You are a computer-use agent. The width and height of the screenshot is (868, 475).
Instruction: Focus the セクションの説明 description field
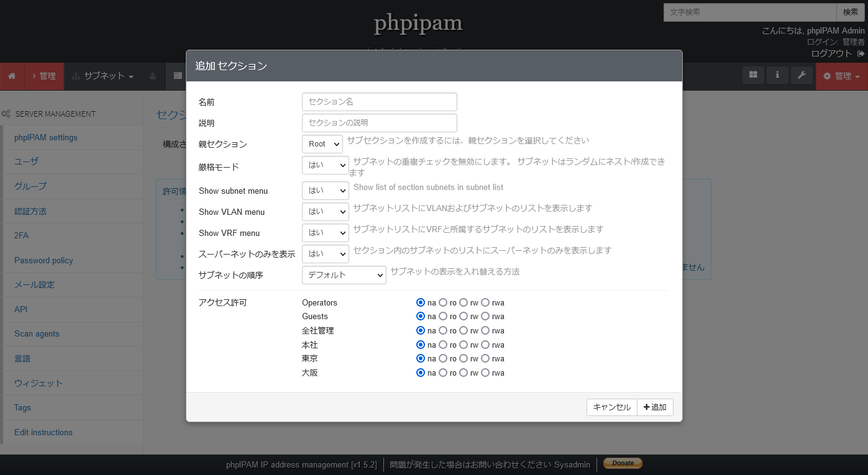380,123
